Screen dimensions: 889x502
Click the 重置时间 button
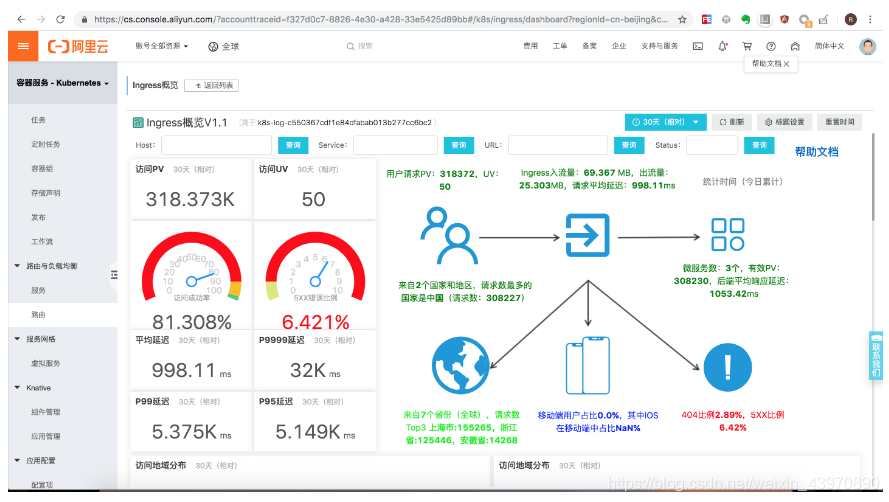839,122
